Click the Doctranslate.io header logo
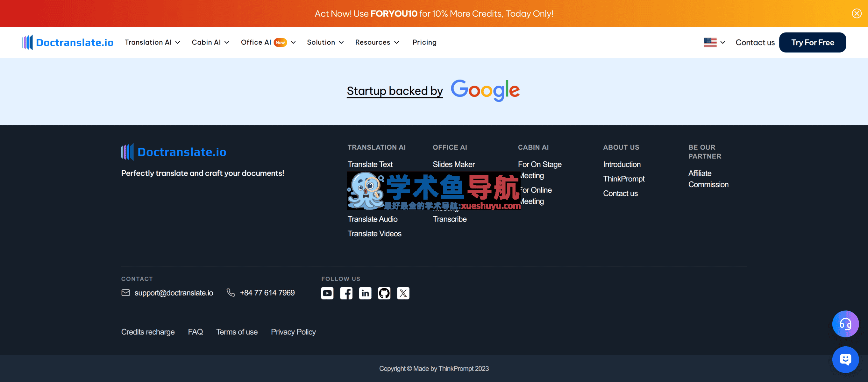The height and width of the screenshot is (382, 868). click(68, 42)
